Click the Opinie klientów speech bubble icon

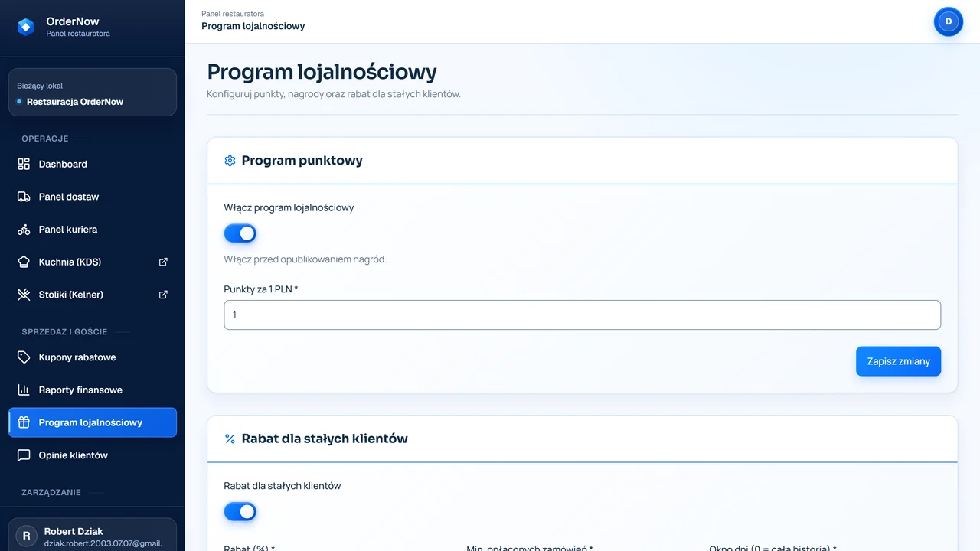24,455
